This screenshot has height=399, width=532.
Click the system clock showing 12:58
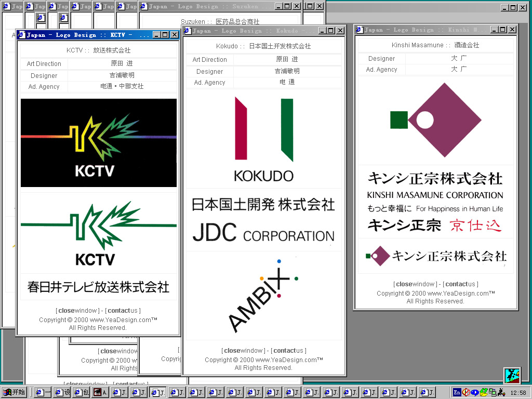(518, 393)
